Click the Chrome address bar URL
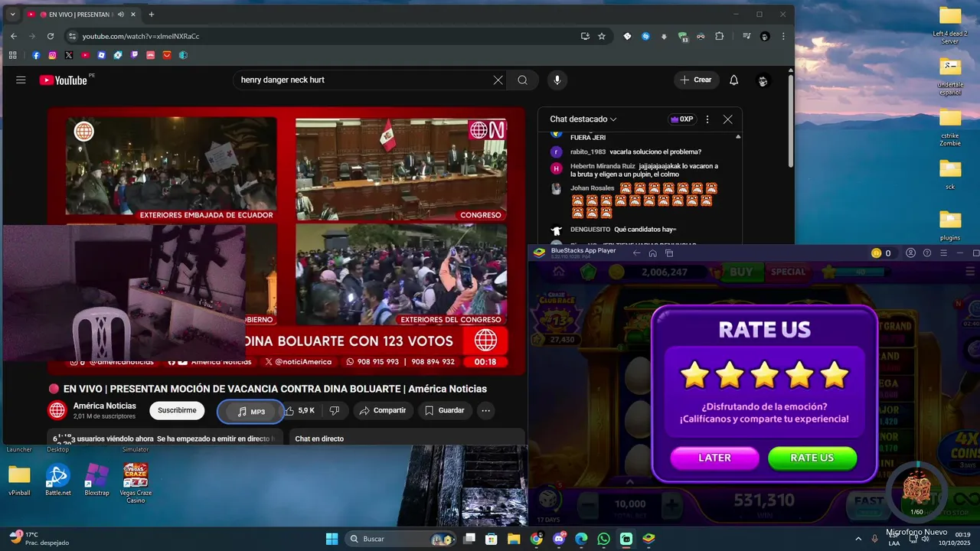The width and height of the screenshot is (980, 551). (x=141, y=36)
